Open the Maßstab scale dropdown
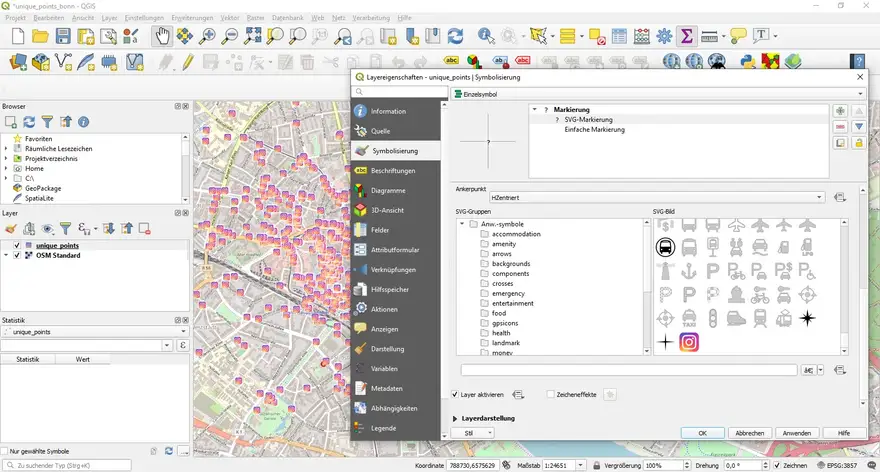This screenshot has width=880, height=472. 580,465
